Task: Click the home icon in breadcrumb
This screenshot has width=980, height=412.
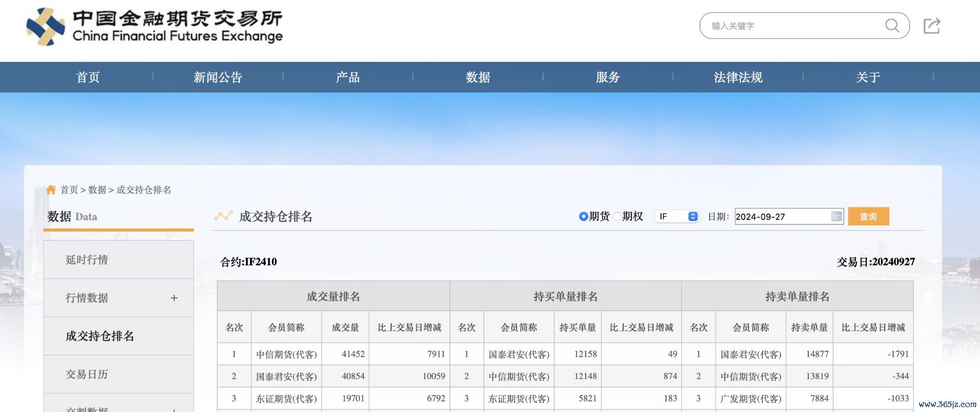Action: click(51, 190)
